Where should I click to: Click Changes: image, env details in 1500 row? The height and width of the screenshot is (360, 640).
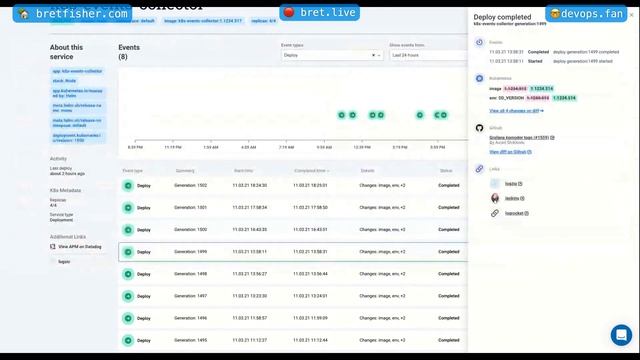tap(382, 229)
